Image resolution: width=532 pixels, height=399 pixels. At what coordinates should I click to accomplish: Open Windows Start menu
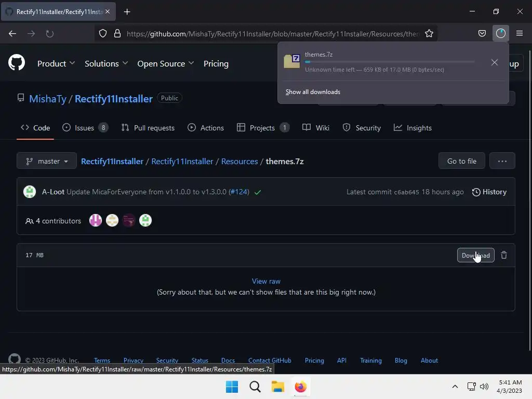[232, 387]
